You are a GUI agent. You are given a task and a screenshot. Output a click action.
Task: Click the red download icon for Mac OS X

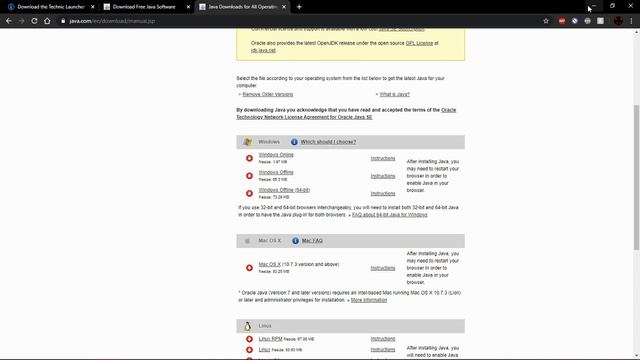click(x=249, y=268)
